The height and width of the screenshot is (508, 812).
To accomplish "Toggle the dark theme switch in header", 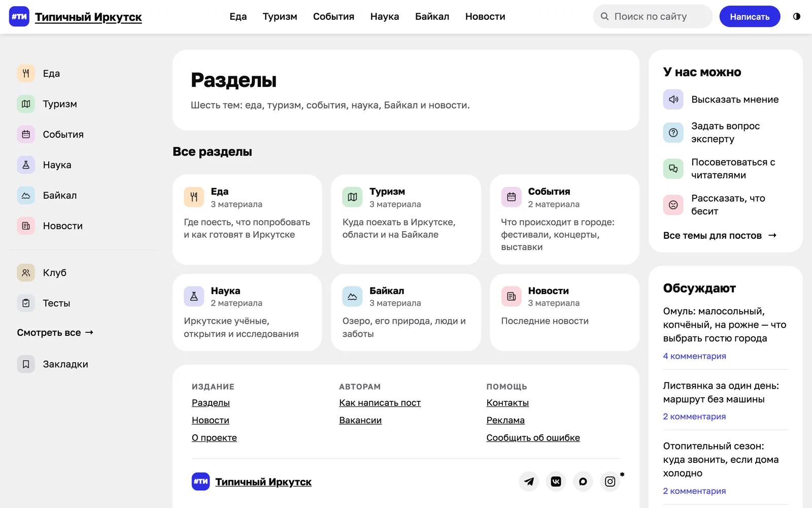I will coord(797,16).
